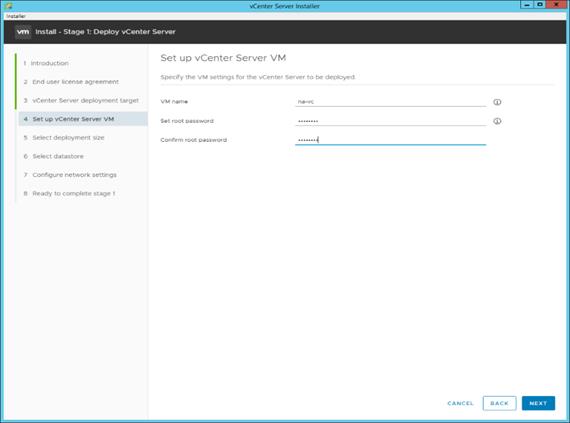Click the CANCEL button

(x=461, y=403)
